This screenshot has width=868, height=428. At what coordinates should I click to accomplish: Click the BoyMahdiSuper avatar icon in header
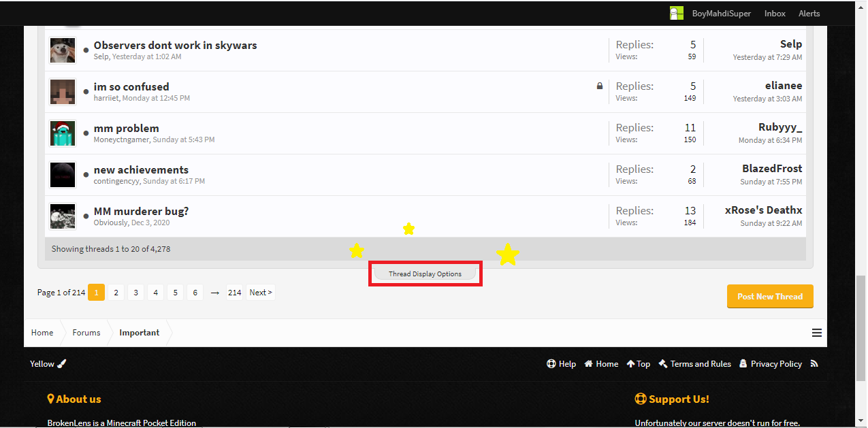tap(676, 13)
